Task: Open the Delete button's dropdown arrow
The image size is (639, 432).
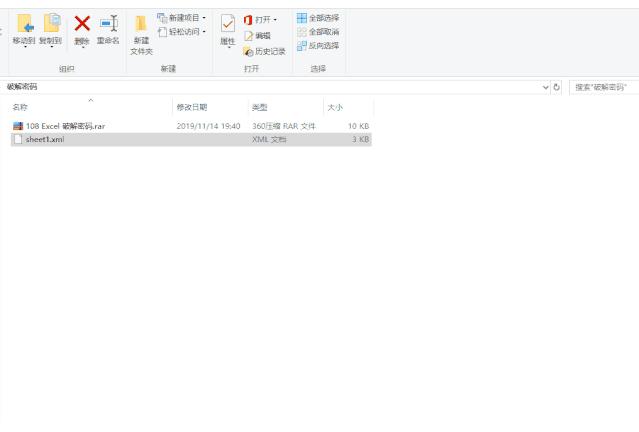Action: [x=83, y=47]
